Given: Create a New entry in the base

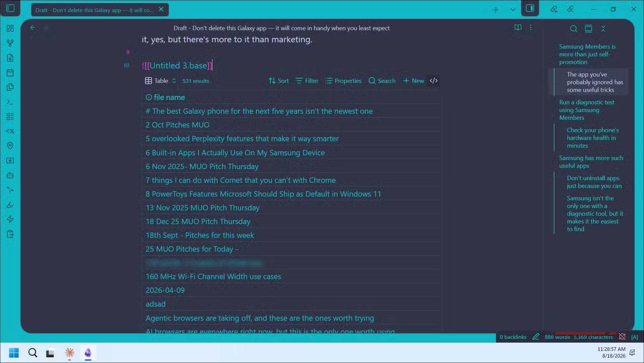Looking at the screenshot, I should click(x=413, y=80).
